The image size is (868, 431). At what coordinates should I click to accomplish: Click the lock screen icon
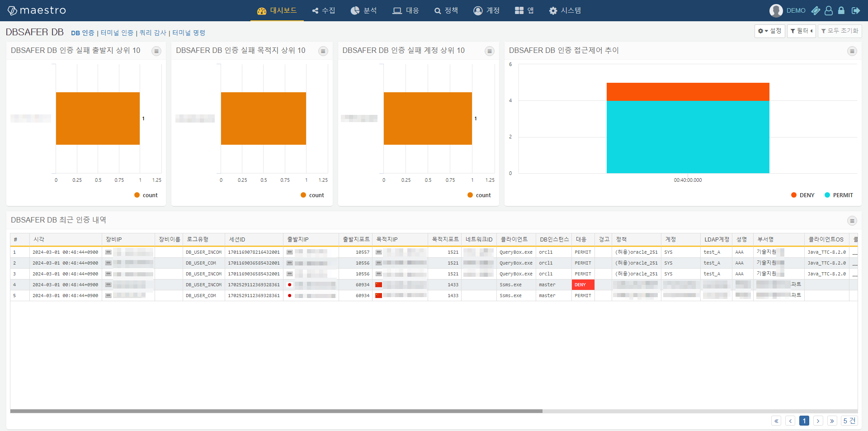click(841, 10)
